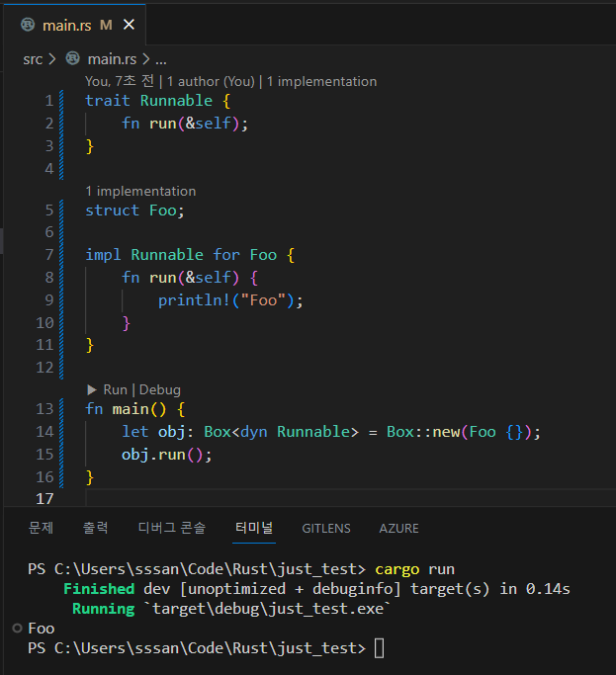
Task: Open the 디버그 콘솔 panel tab
Action: pyautogui.click(x=172, y=528)
